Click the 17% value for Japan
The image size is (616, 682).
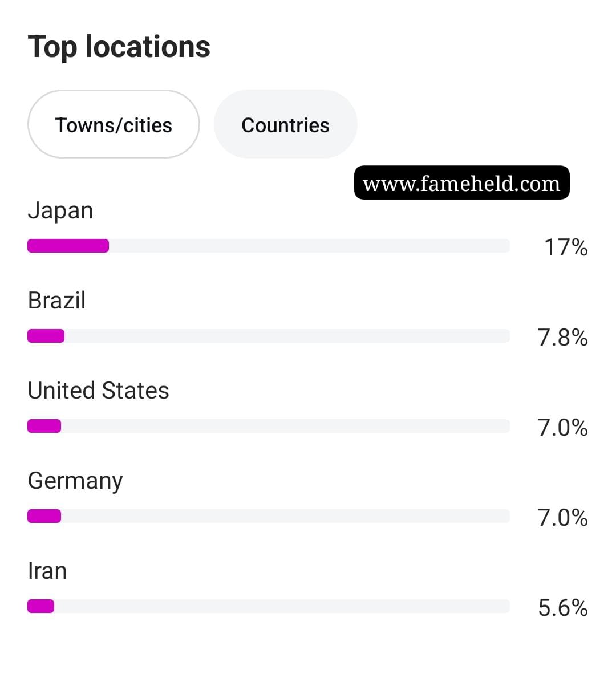pos(566,247)
